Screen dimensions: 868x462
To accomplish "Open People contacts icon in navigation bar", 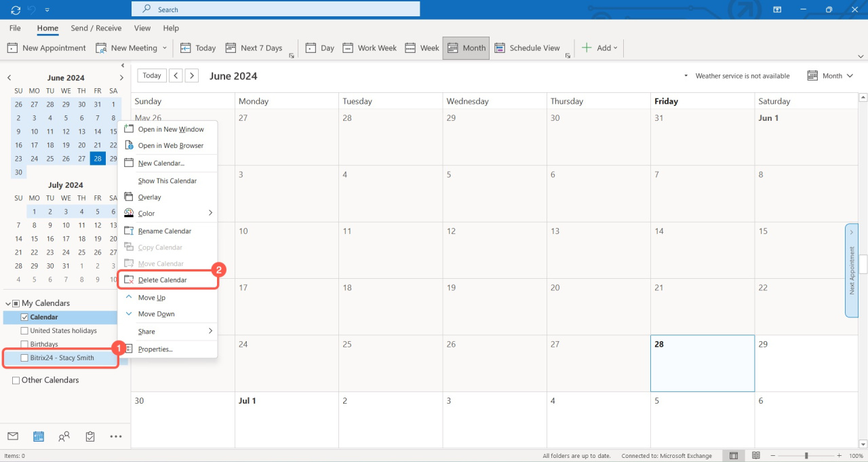I will [64, 436].
